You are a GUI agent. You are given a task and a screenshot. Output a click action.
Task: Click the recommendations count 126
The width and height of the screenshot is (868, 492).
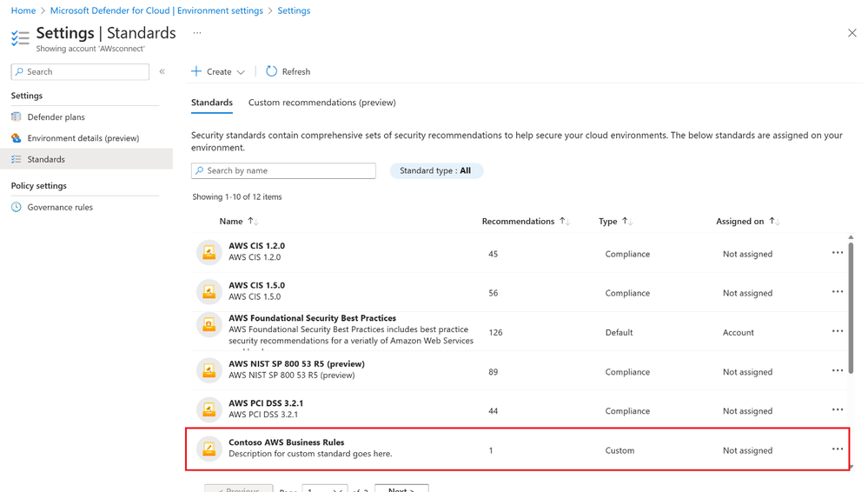coord(495,332)
